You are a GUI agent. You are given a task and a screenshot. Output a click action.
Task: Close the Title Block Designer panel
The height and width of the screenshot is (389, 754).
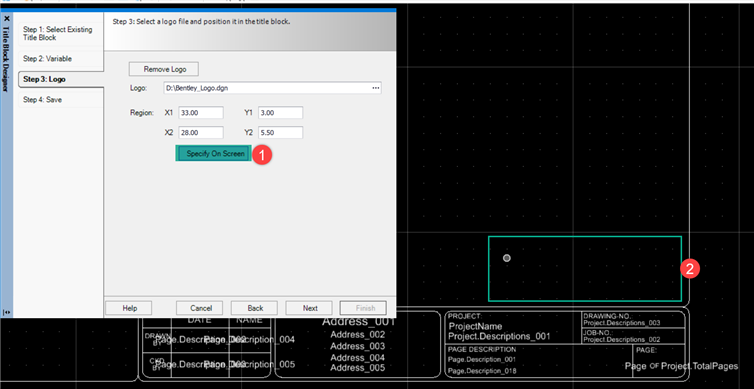(7, 19)
